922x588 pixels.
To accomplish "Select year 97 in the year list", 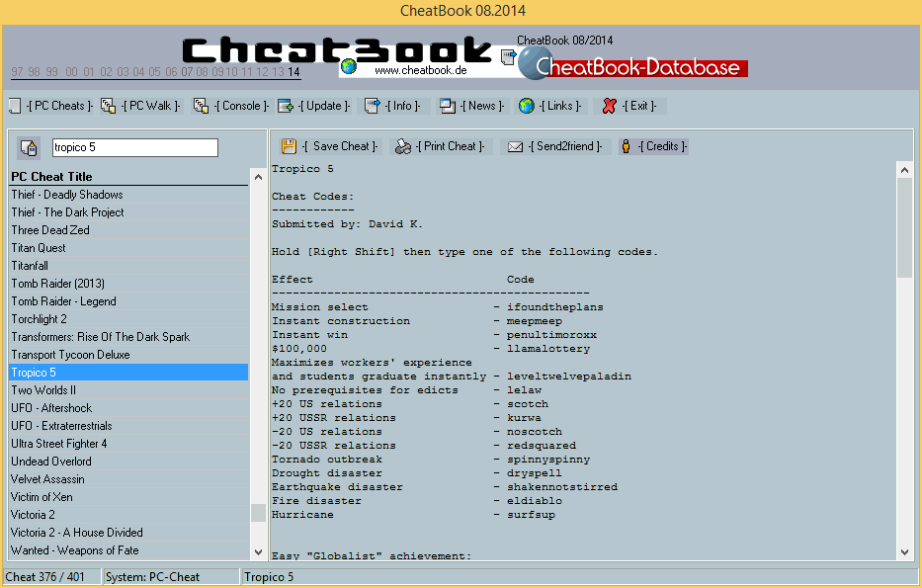I will tap(18, 72).
